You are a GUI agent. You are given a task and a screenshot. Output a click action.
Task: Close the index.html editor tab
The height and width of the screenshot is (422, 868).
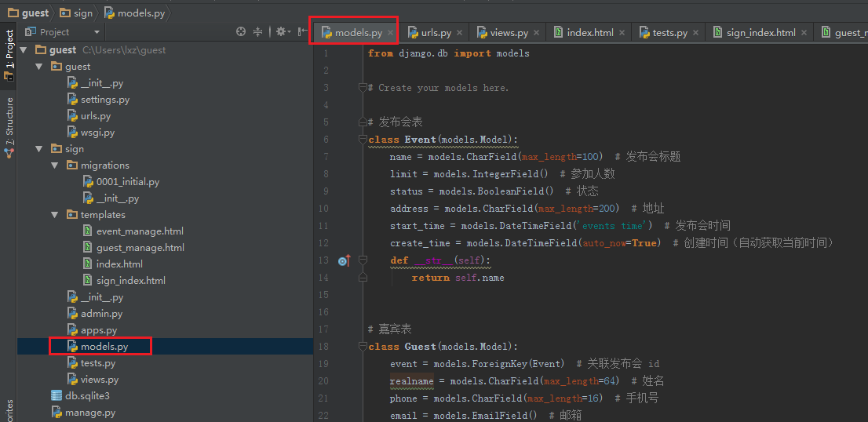[622, 33]
